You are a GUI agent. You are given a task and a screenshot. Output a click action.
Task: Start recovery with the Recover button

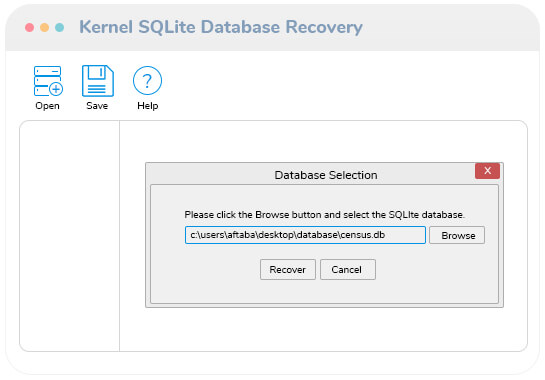[288, 269]
